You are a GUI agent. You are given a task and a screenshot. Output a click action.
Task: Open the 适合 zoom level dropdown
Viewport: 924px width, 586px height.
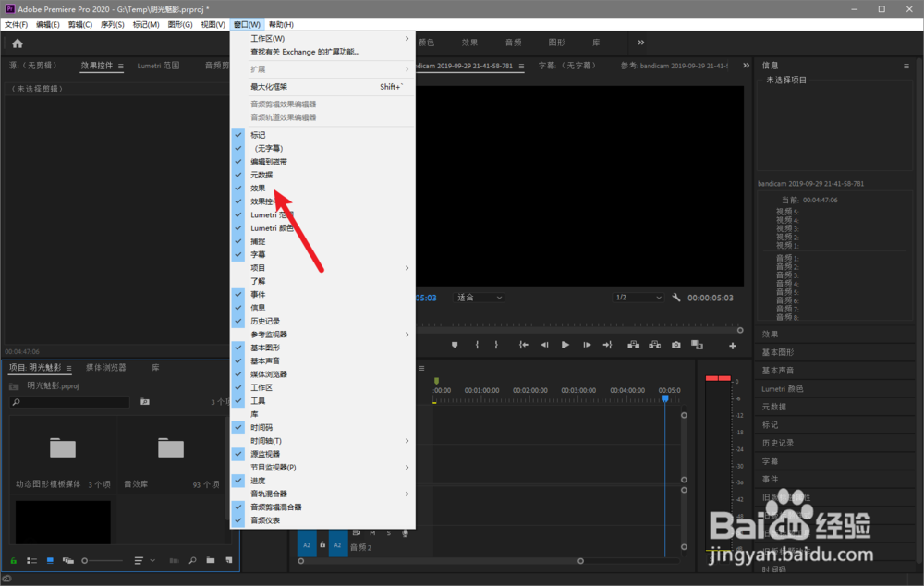point(480,298)
